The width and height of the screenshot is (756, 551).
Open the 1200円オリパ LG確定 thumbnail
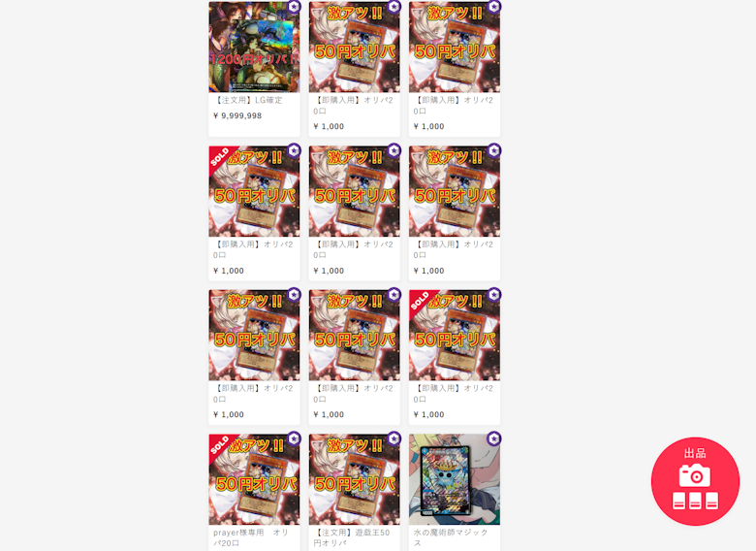(x=254, y=47)
